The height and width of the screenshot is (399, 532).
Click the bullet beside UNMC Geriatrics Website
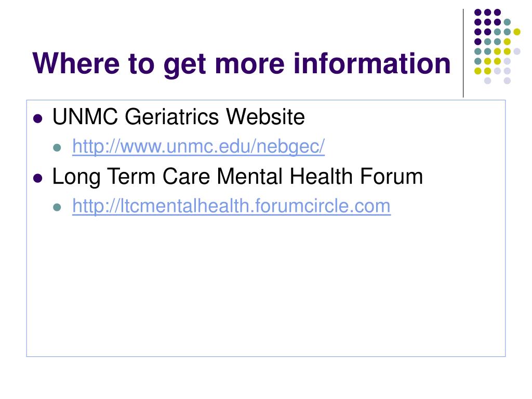(37, 118)
